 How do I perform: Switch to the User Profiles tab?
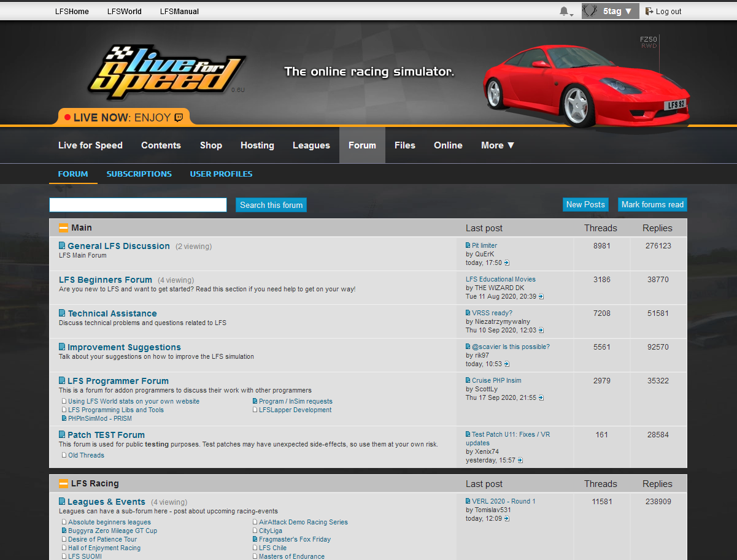point(221,174)
